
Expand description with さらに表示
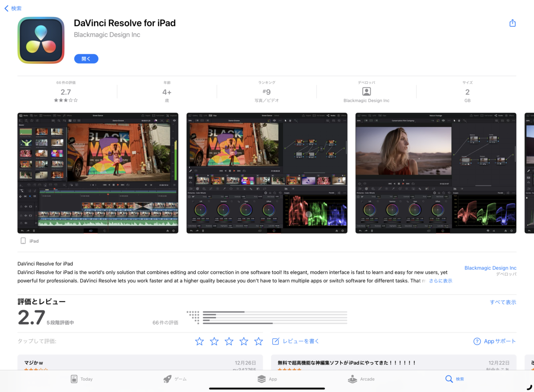[x=441, y=281]
